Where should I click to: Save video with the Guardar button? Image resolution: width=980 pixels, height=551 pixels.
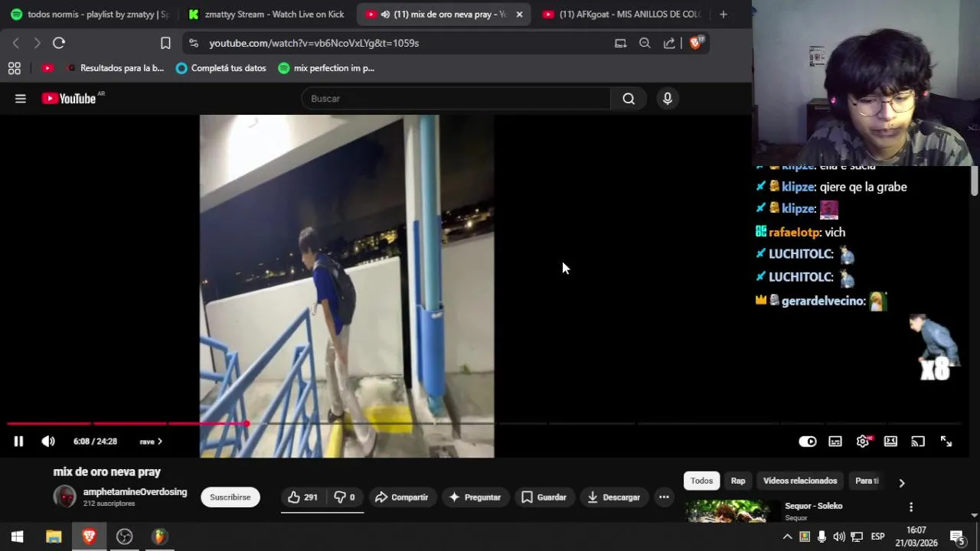click(544, 497)
